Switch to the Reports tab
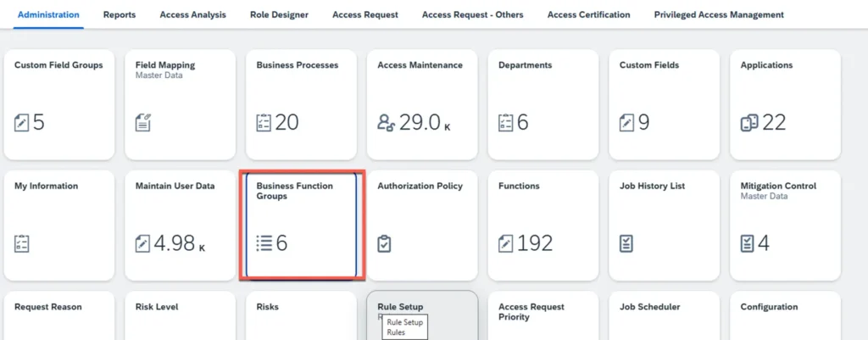Screen dimensions: 868x340 tap(120, 14)
